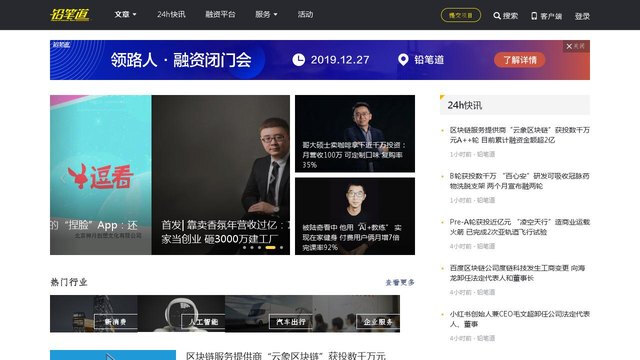Click the 了解详情 banner button

click(x=519, y=60)
